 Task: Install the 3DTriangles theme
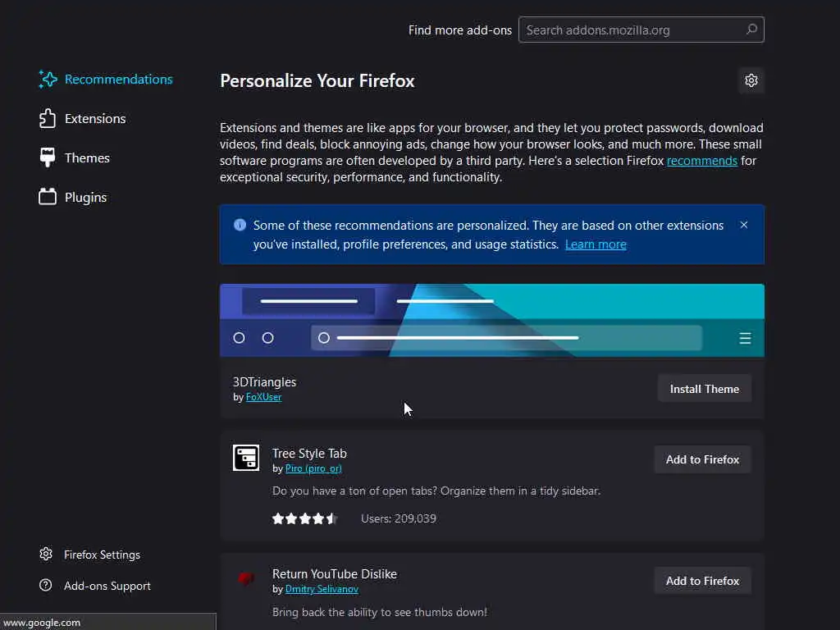tap(705, 389)
